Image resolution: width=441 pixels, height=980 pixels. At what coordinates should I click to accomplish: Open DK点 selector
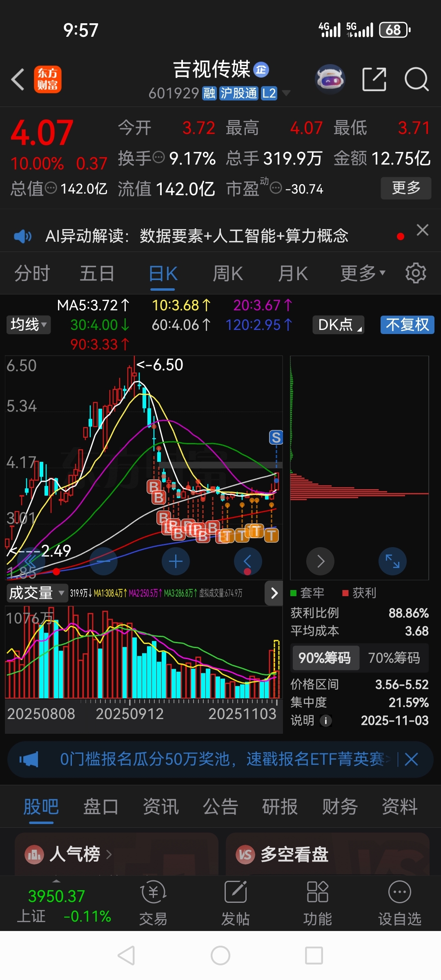pos(338,325)
